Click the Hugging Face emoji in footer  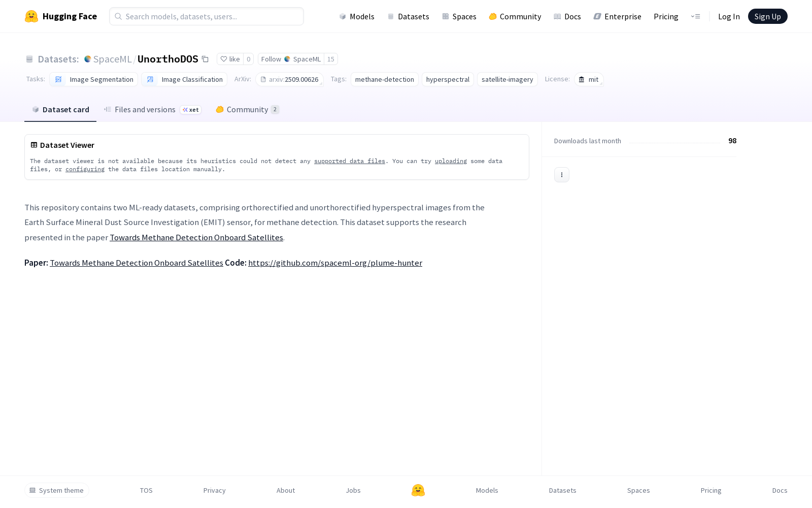(418, 490)
